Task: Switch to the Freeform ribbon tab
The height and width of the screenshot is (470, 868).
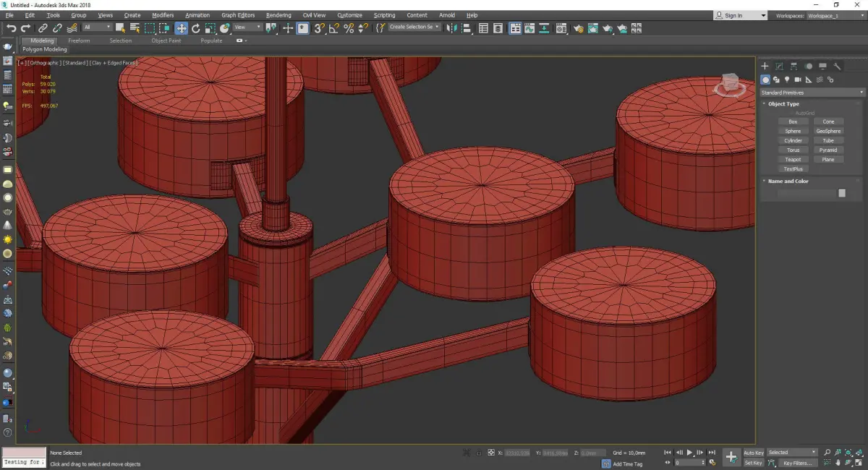Action: (x=79, y=40)
